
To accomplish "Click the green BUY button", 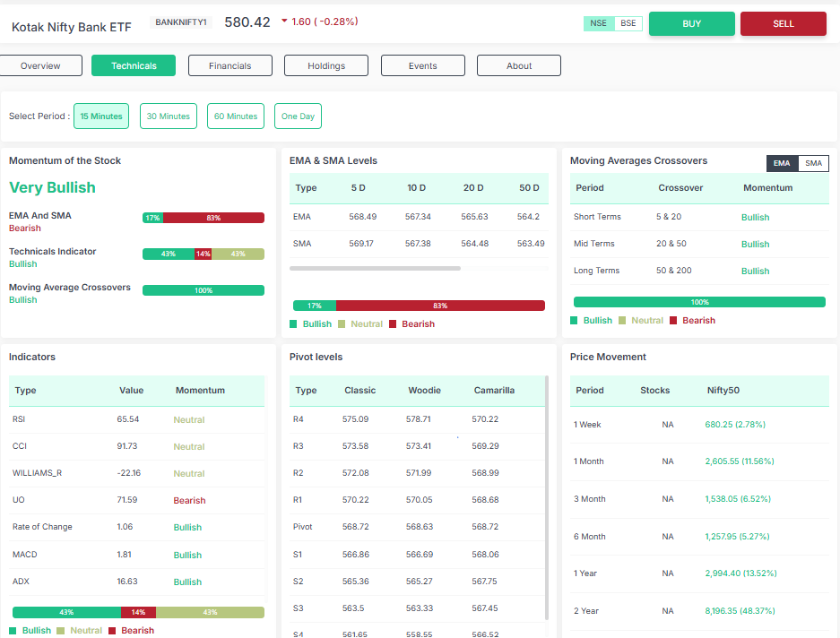I will tap(691, 23).
